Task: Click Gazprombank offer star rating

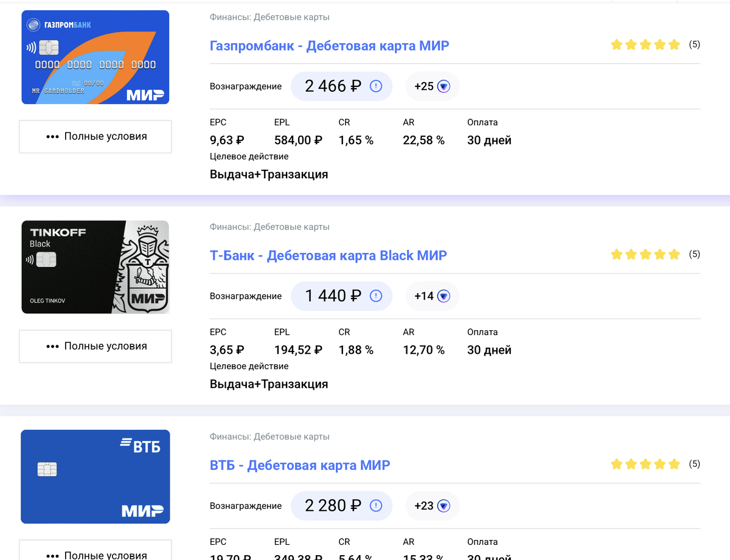Action: pyautogui.click(x=645, y=44)
